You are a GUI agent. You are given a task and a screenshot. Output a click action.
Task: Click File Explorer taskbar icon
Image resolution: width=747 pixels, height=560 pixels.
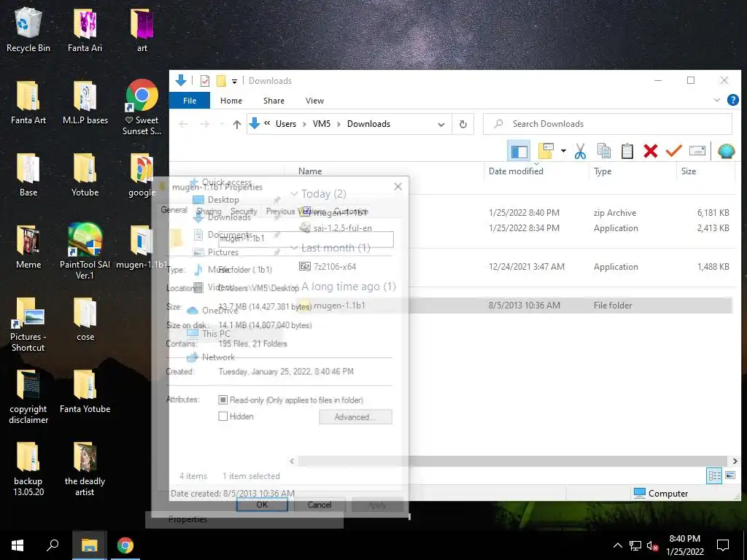tap(89, 545)
